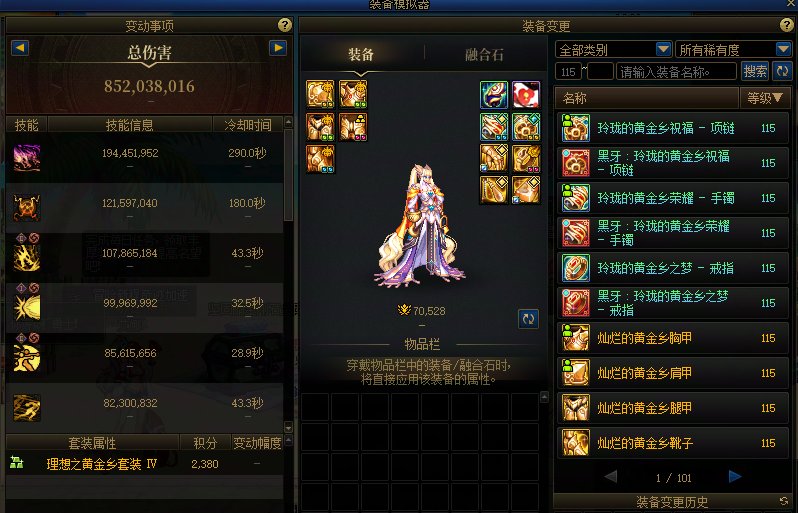Screen dimensions: 798x513
Task: Click refresh icon below character portrait
Action: click(x=528, y=319)
